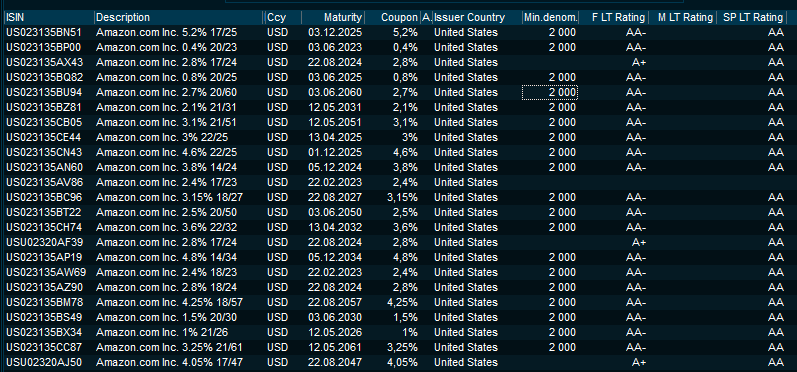The width and height of the screenshot is (797, 372).
Task: Select ISIN US023135CC87
Action: coord(44,347)
